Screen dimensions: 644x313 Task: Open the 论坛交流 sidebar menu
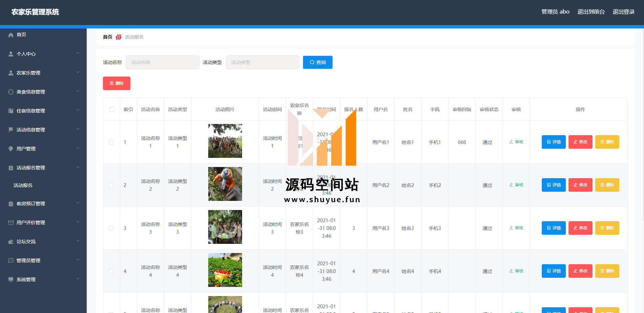(43, 242)
